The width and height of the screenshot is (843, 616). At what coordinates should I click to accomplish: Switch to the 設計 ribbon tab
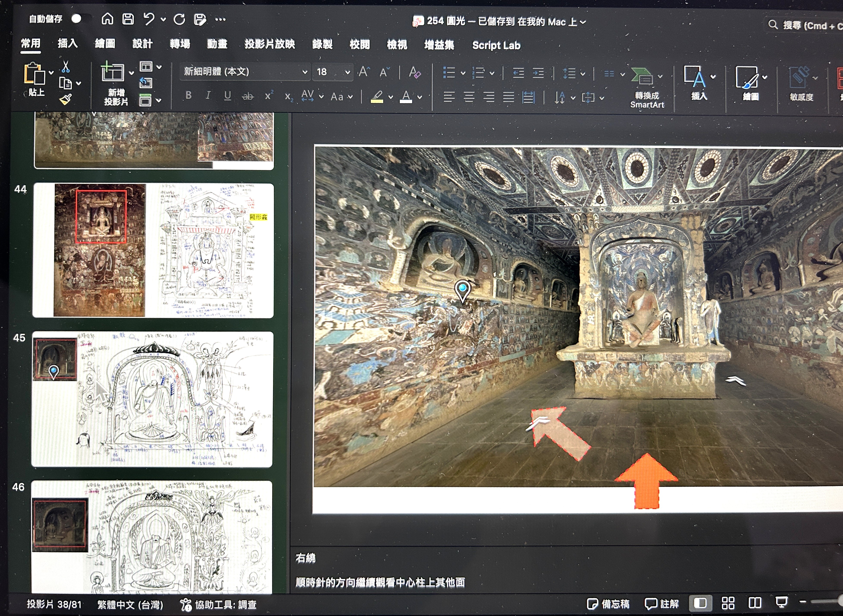(x=143, y=44)
